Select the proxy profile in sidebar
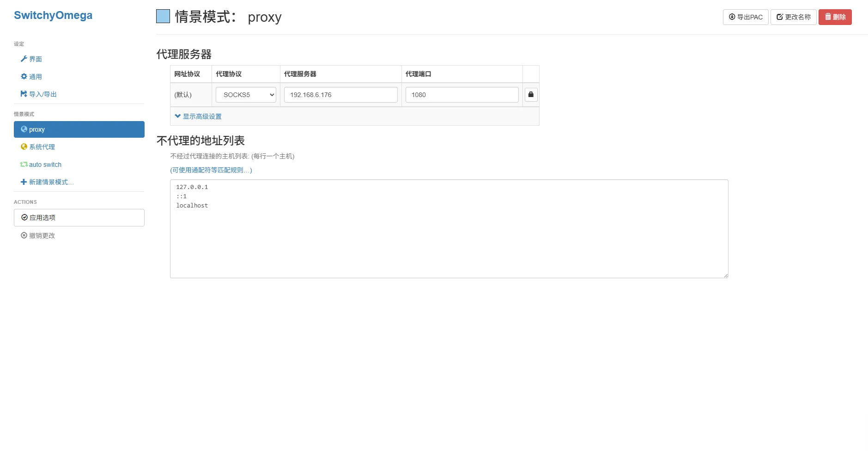 [79, 129]
